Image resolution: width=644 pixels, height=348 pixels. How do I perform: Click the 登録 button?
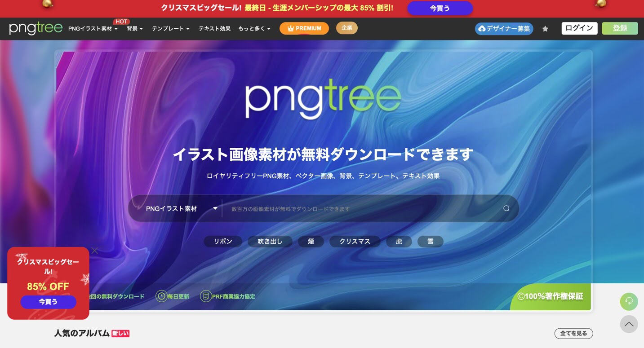(620, 28)
